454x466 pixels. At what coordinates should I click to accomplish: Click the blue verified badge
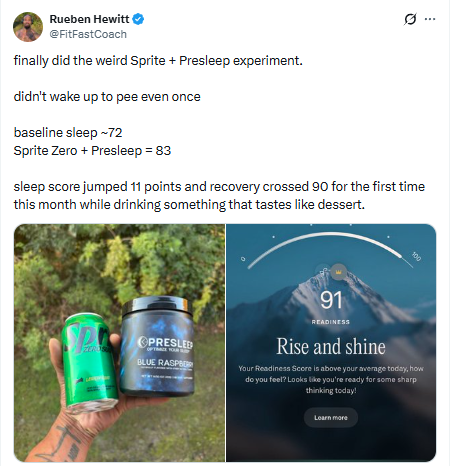[138, 19]
